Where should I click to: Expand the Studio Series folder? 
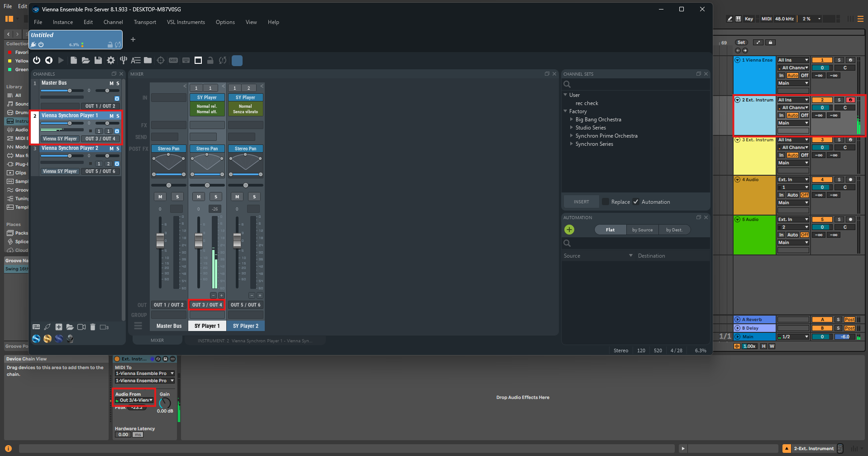pyautogui.click(x=572, y=128)
